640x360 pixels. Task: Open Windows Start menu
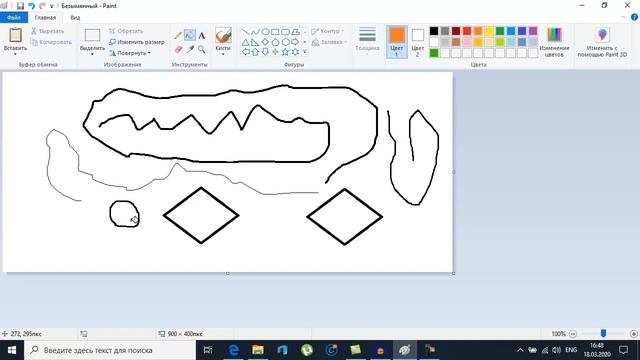click(12, 350)
